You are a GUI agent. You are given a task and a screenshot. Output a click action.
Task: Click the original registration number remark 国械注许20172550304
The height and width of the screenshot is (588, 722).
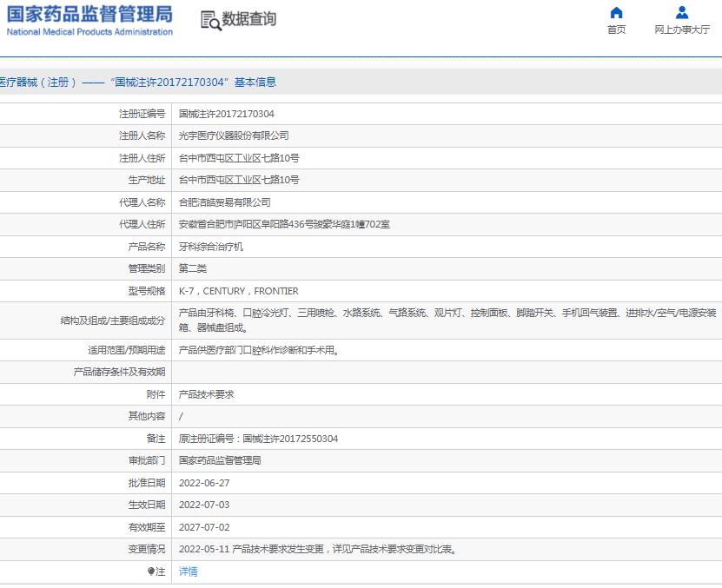coord(258,439)
